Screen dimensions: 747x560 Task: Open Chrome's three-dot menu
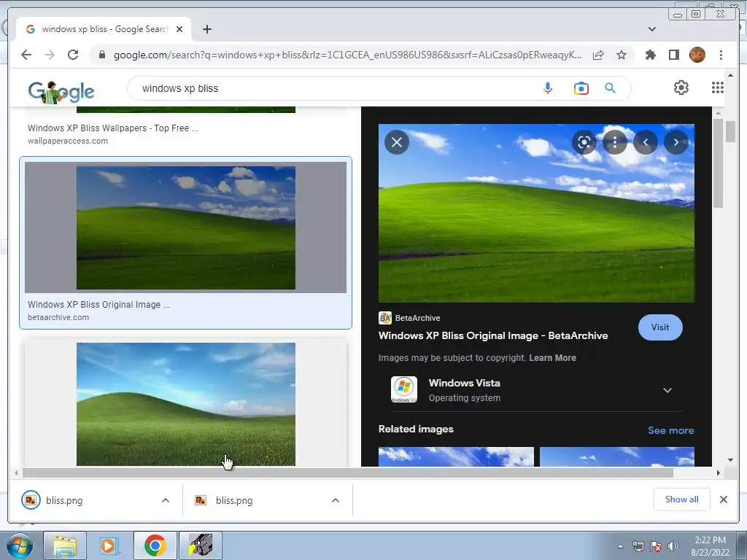tap(721, 55)
